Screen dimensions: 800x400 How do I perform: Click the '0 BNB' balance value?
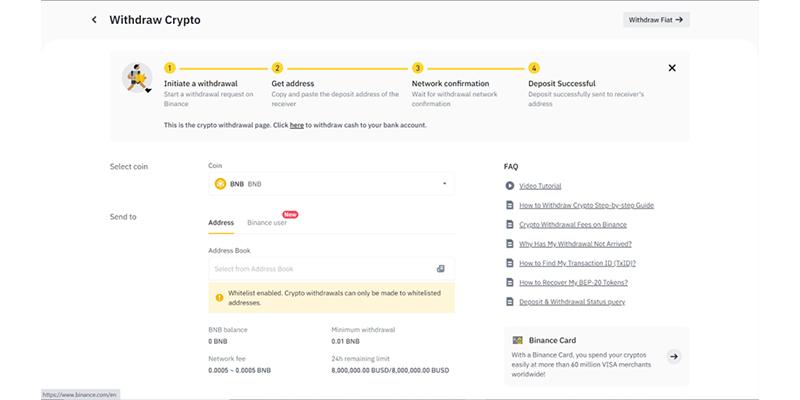pos(218,341)
